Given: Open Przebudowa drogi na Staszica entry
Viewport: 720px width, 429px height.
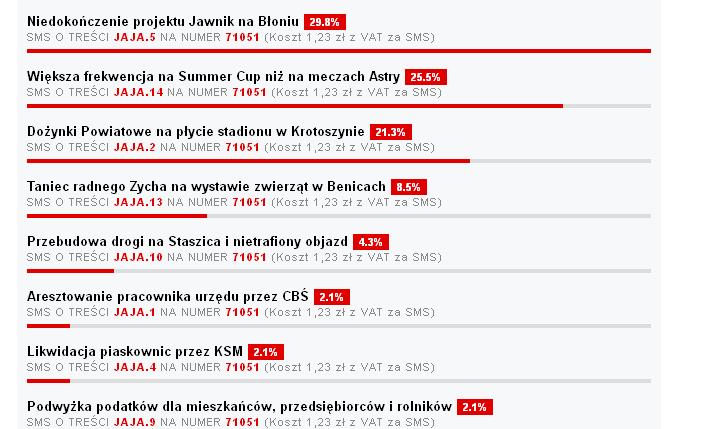Looking at the screenshot, I should click(x=187, y=242).
